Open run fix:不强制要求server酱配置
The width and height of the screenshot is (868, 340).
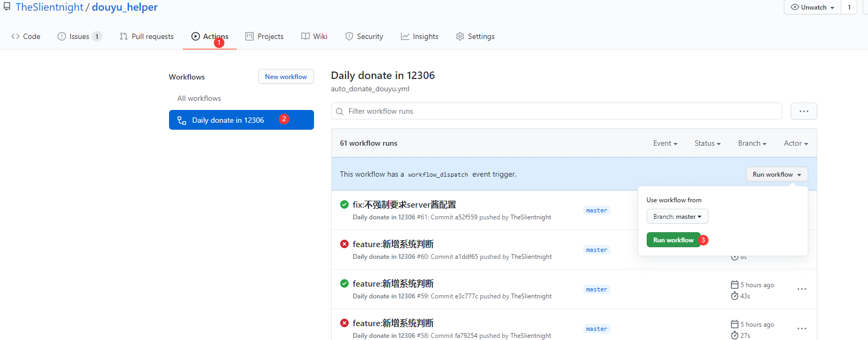[404, 204]
